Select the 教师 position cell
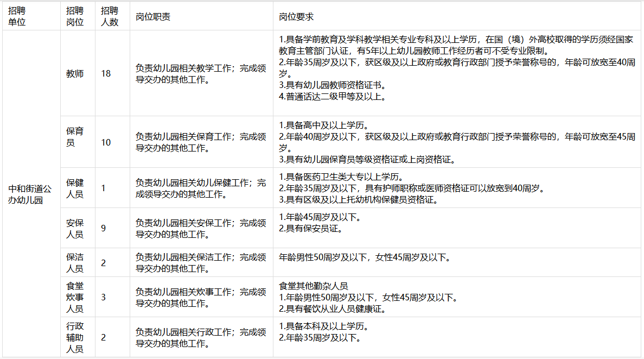The height and width of the screenshot is (359, 644). 75,73
